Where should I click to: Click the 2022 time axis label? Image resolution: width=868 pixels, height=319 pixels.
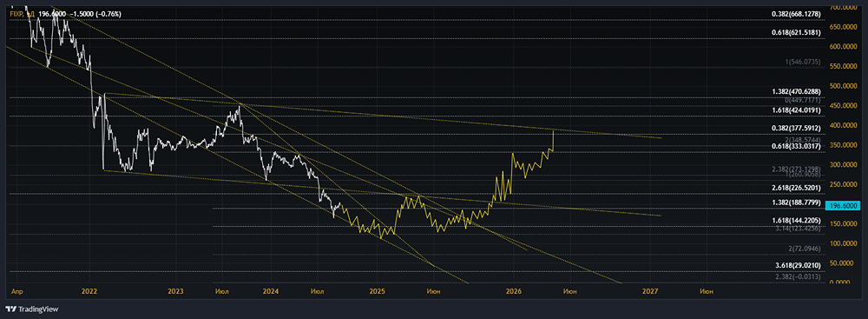click(89, 290)
